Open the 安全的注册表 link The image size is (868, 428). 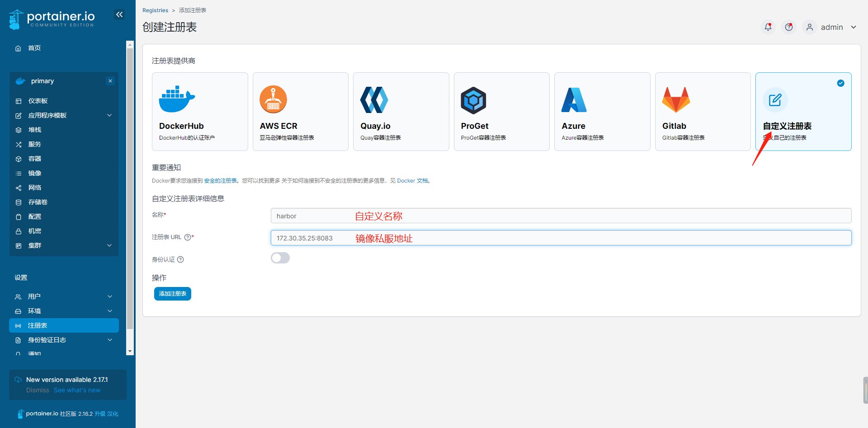[220, 181]
